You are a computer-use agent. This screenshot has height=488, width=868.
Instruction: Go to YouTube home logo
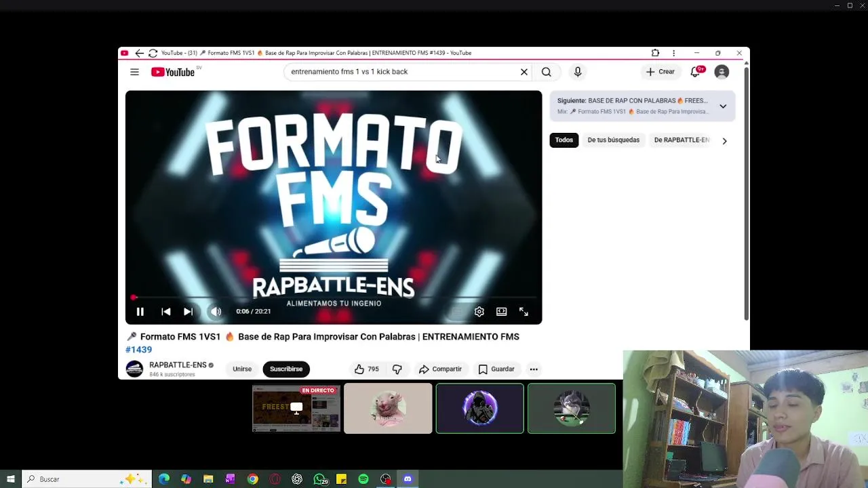pos(173,72)
